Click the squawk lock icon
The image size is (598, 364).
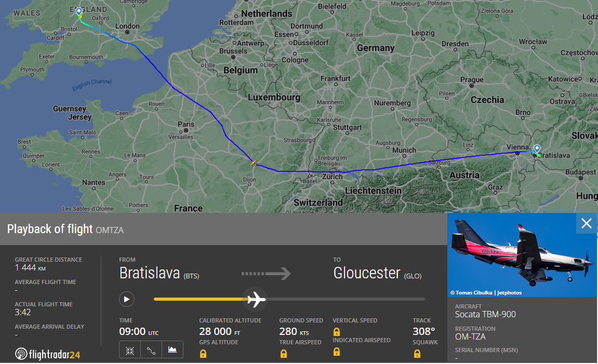click(x=417, y=354)
